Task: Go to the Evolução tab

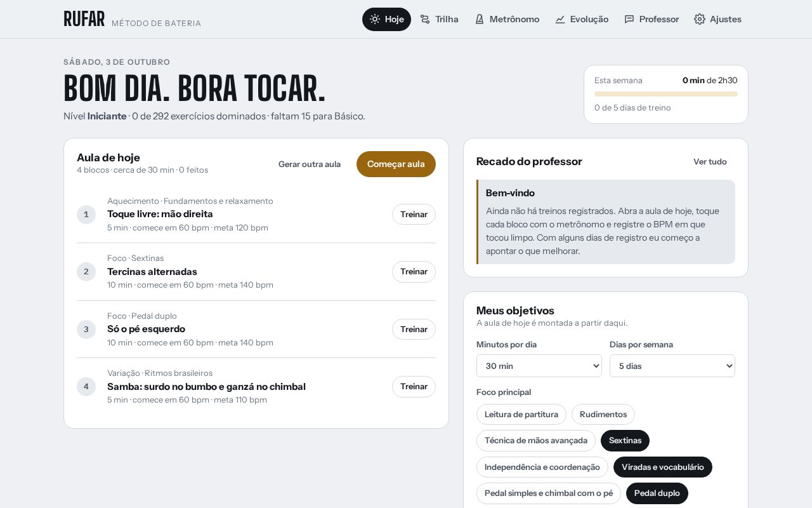Action: pyautogui.click(x=582, y=19)
